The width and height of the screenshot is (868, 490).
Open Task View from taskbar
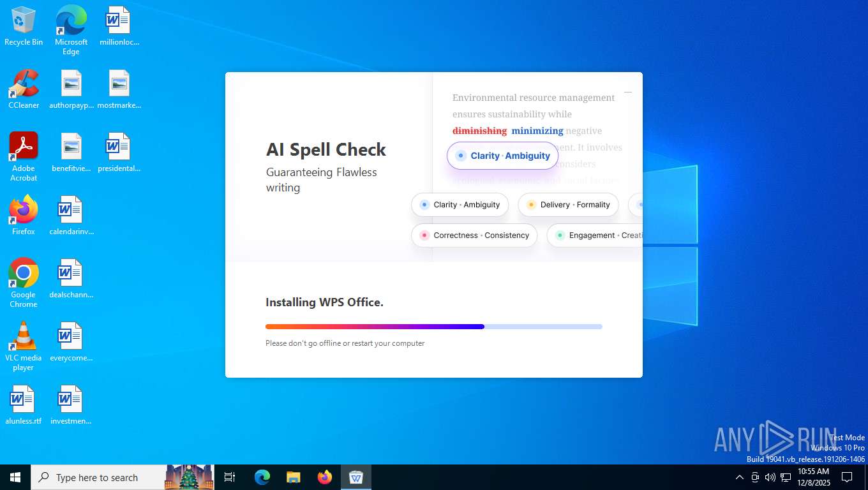(230, 477)
